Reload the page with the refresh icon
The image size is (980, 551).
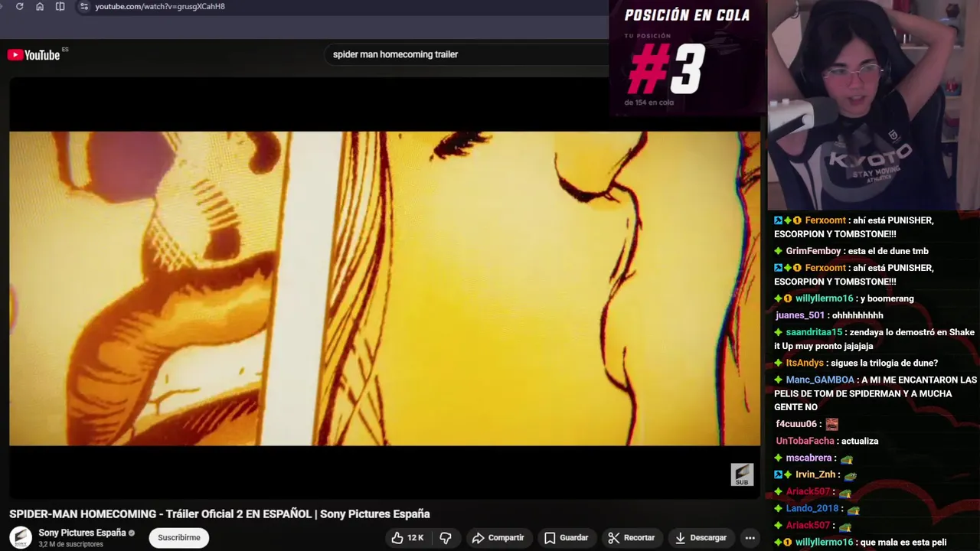click(19, 6)
